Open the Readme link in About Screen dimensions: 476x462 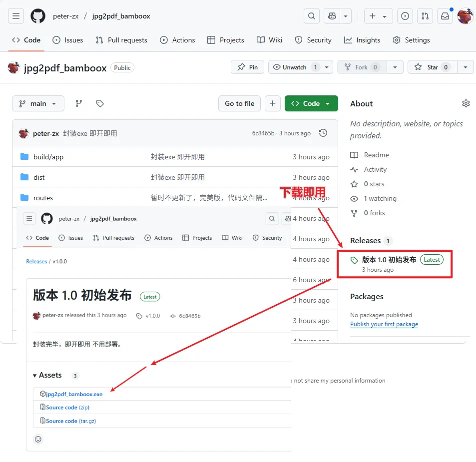pyautogui.click(x=370, y=155)
